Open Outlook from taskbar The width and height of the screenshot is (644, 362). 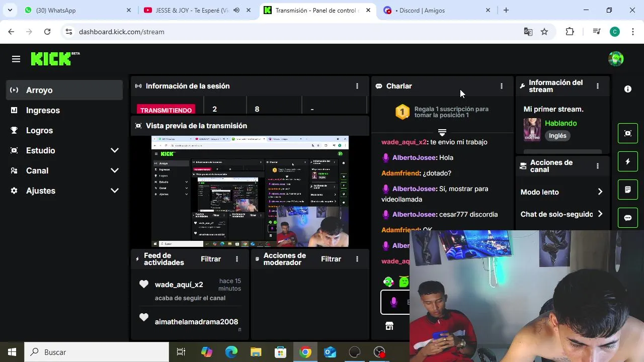tap(330, 352)
